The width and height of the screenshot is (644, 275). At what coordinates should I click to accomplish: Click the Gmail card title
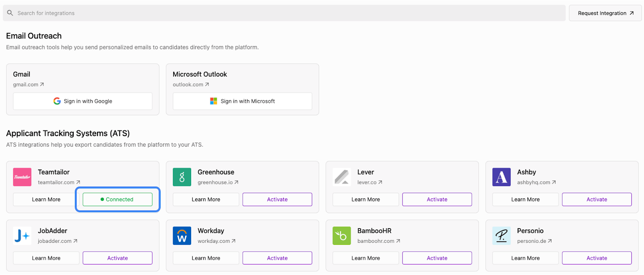point(22,74)
